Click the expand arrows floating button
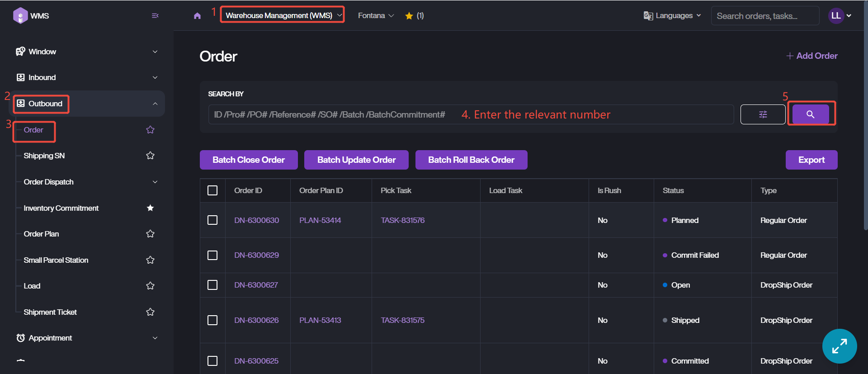The image size is (868, 374). [x=839, y=346]
